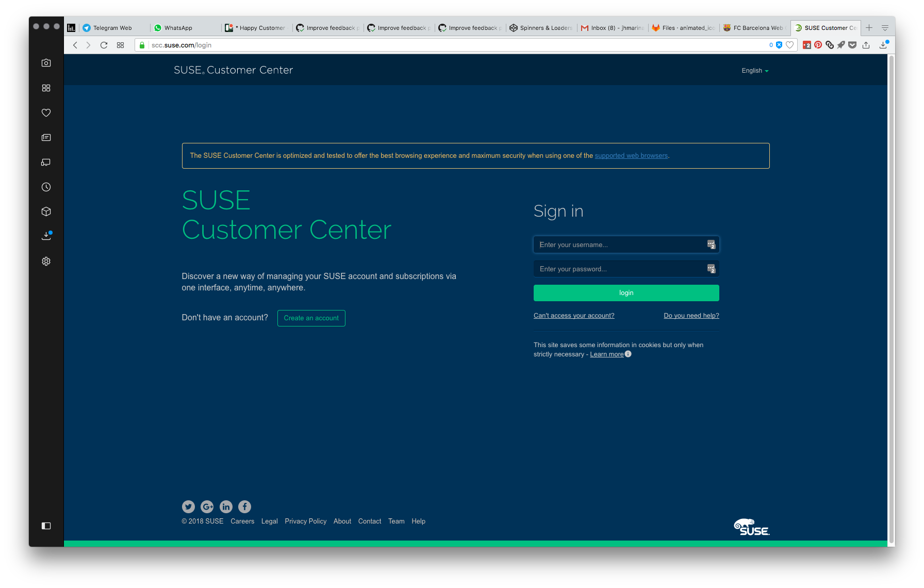Click the SUSE chameleon logo in footer
924x588 pixels.
(x=752, y=527)
